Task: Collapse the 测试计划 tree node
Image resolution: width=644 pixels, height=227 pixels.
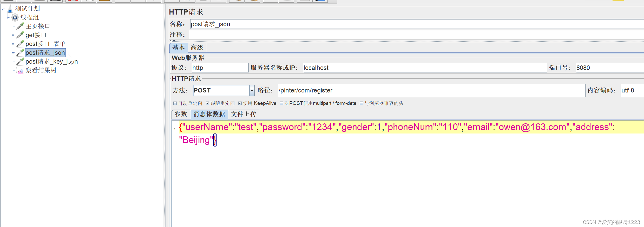Action: pyautogui.click(x=3, y=9)
